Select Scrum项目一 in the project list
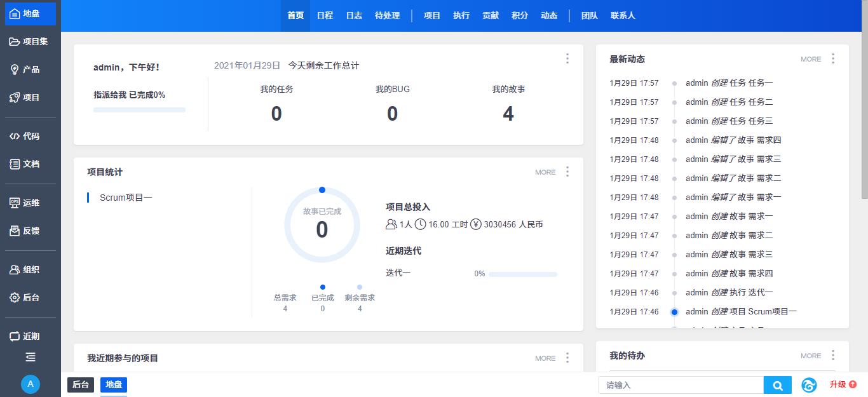The height and width of the screenshot is (397, 868). pos(126,198)
